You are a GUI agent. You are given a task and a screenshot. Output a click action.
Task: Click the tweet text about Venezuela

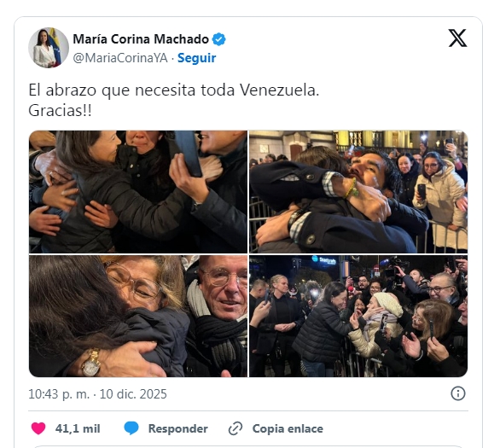174,90
